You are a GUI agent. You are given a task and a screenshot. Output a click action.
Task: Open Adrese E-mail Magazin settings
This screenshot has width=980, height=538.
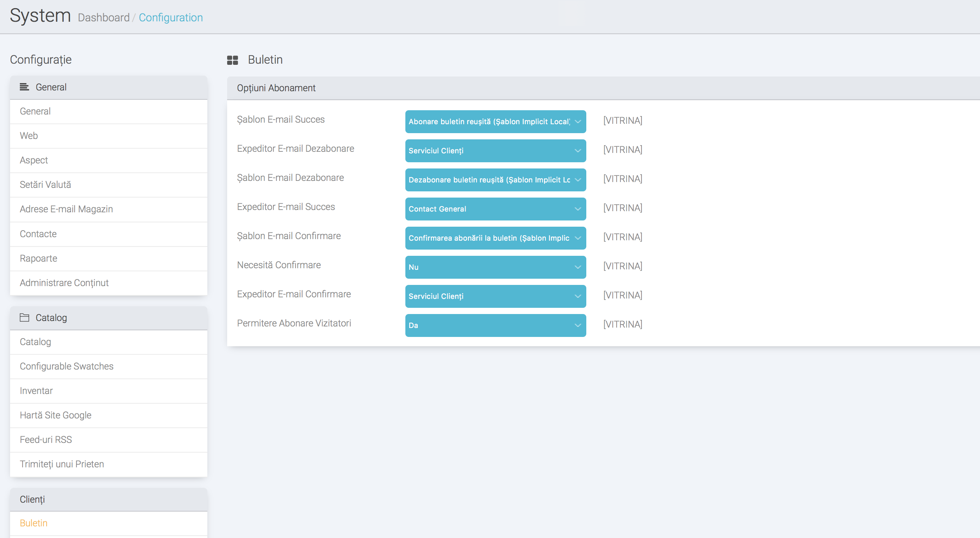pos(66,209)
